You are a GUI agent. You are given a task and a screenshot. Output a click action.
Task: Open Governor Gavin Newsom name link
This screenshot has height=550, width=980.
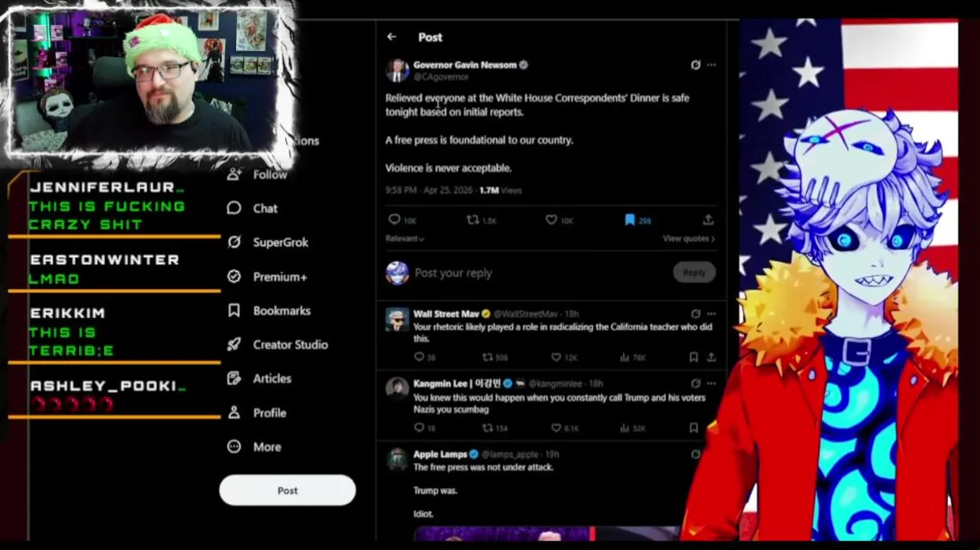click(x=465, y=65)
